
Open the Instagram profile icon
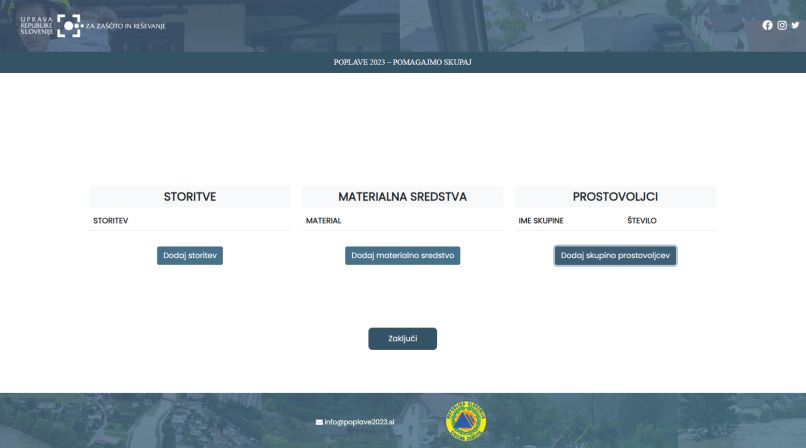tap(782, 25)
